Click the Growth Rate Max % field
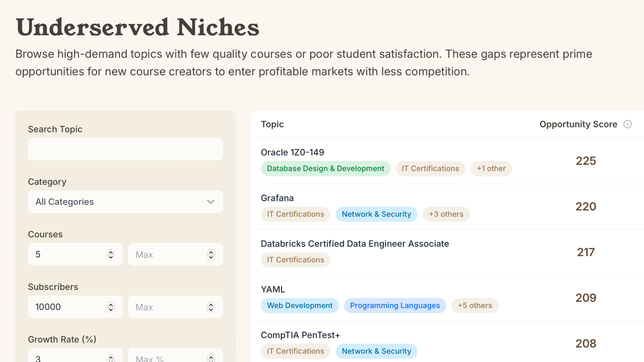644x362 pixels. 175,356
